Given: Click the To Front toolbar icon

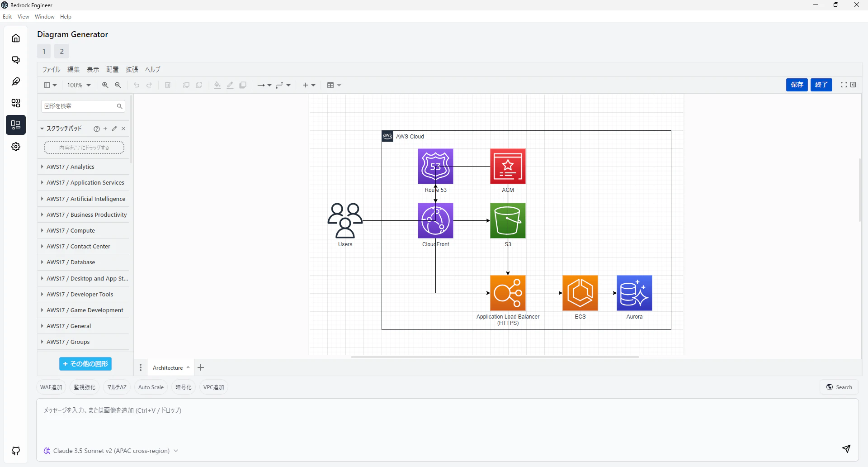Looking at the screenshot, I should [x=186, y=85].
